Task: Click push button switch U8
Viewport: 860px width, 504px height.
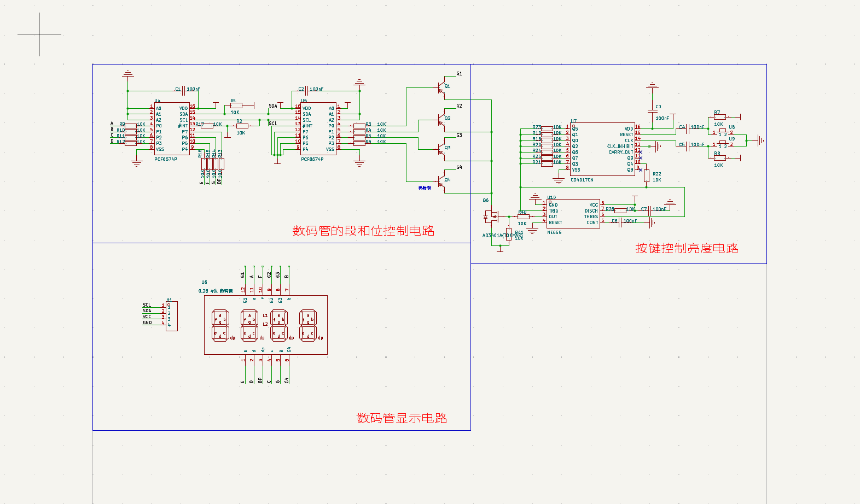Action: point(723,131)
